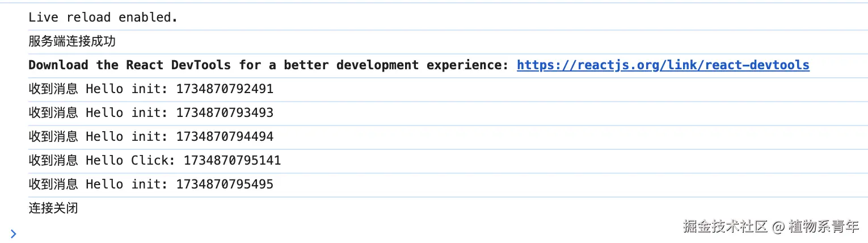This screenshot has width=868, height=243.
Task: Select the "Hello Click:" message text
Action: pyautogui.click(x=130, y=161)
